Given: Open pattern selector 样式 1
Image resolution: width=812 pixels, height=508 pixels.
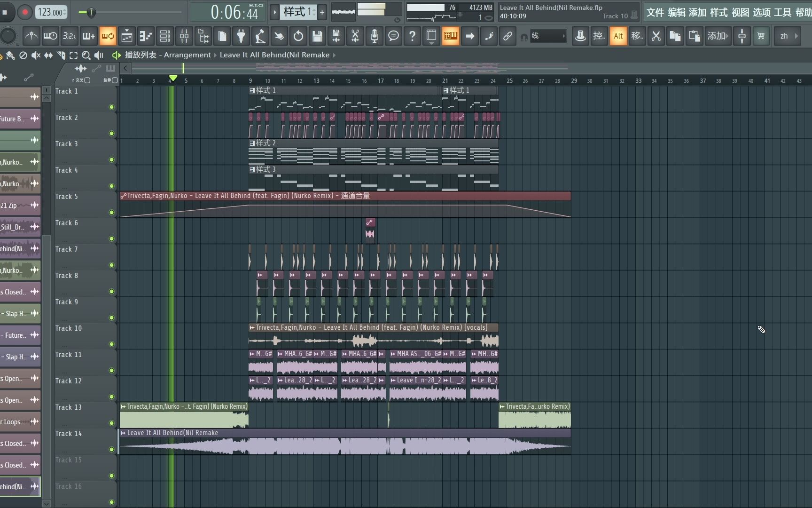Looking at the screenshot, I should (299, 12).
